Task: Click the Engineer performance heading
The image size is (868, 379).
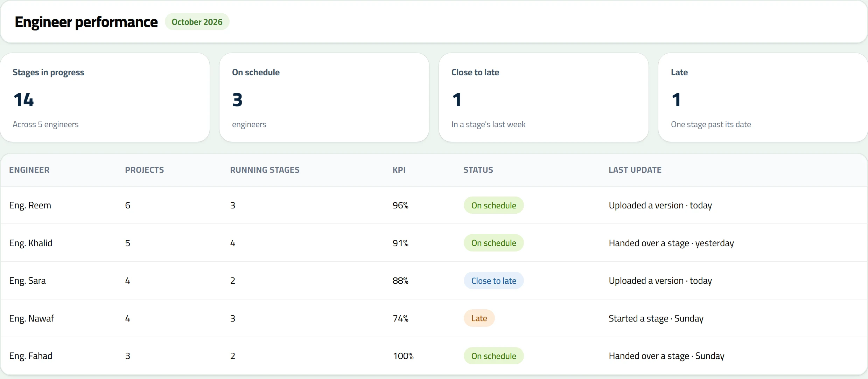Action: [x=86, y=22]
